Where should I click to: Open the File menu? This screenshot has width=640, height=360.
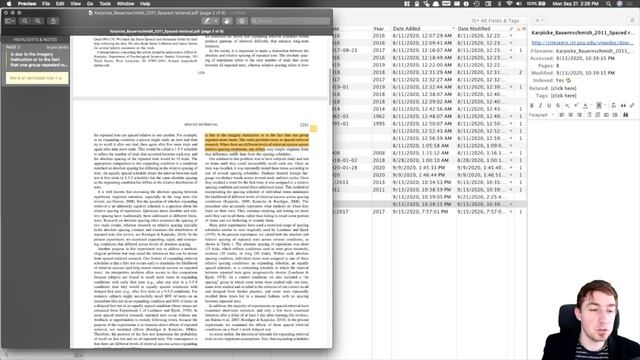pyautogui.click(x=46, y=4)
